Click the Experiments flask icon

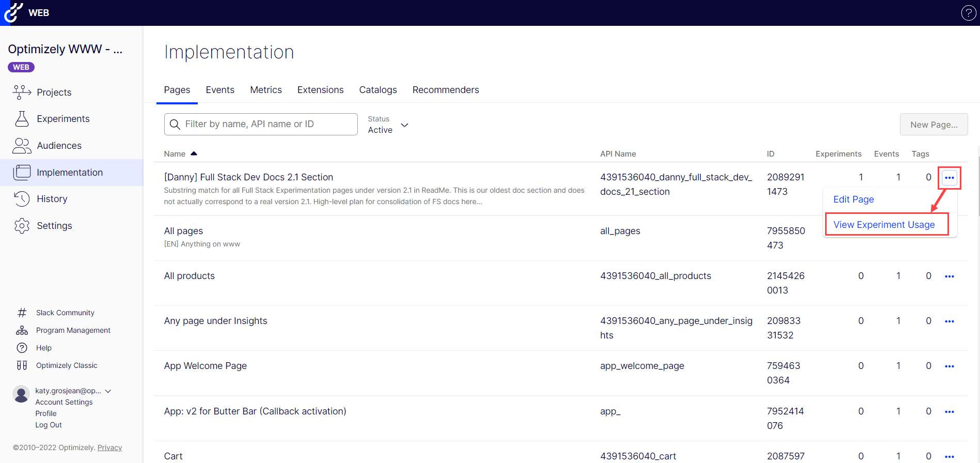pos(22,119)
